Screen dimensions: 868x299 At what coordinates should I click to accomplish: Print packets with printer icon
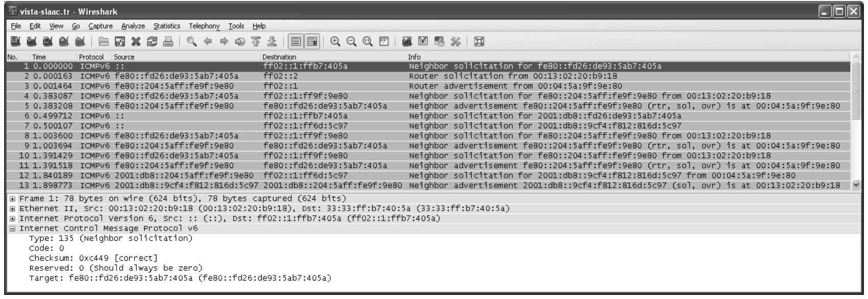(168, 42)
